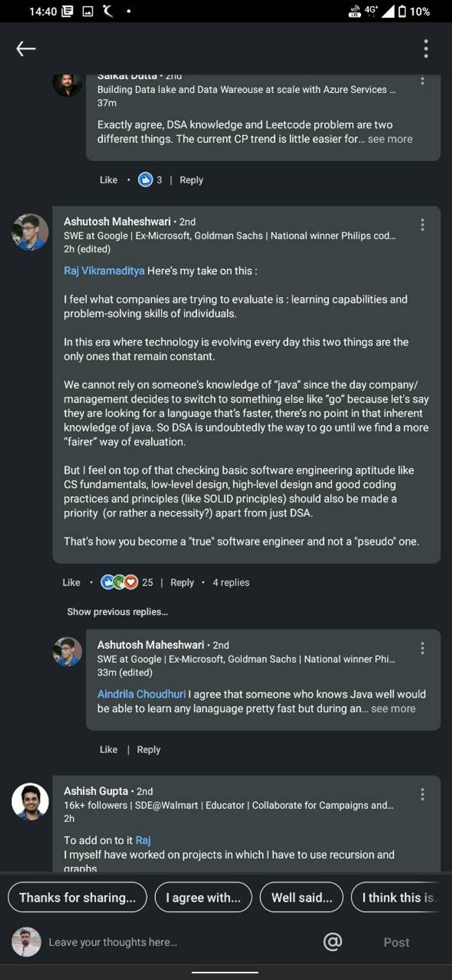Image resolution: width=452 pixels, height=980 pixels.
Task: Tap the @ mention icon
Action: pos(333,941)
